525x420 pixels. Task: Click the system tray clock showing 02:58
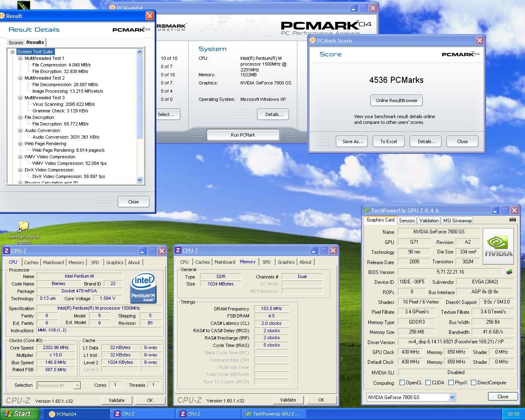point(513,414)
